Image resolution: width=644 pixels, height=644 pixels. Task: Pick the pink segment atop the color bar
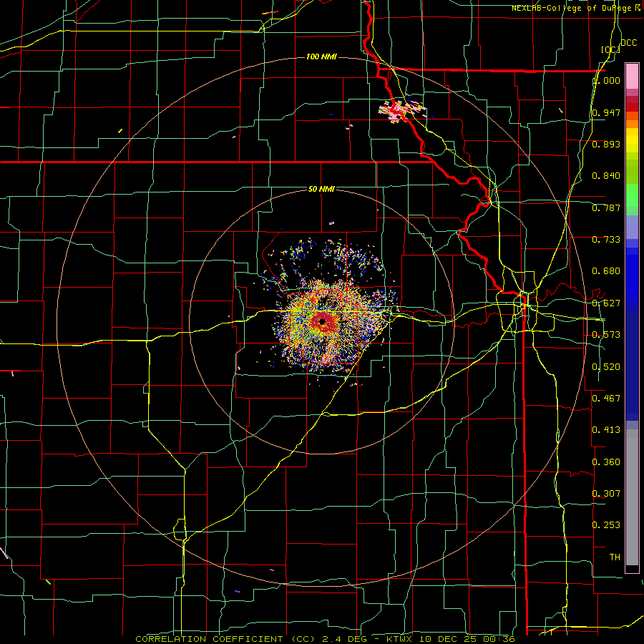[x=632, y=77]
